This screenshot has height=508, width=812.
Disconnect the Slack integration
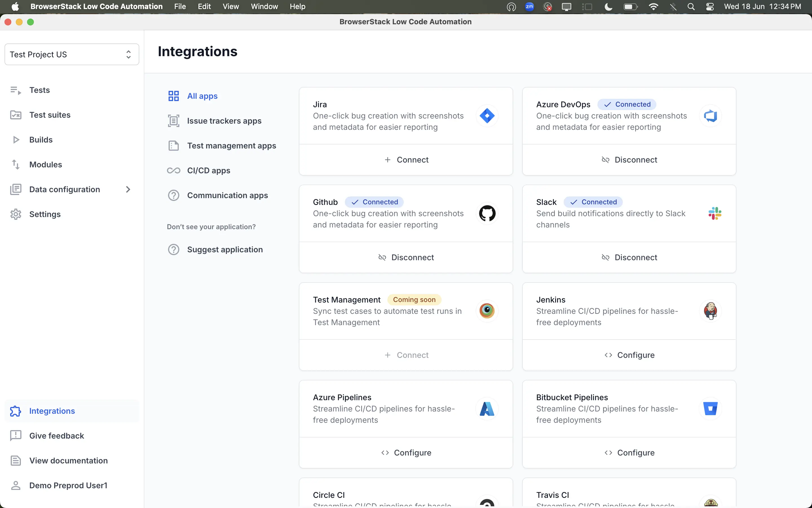point(629,257)
